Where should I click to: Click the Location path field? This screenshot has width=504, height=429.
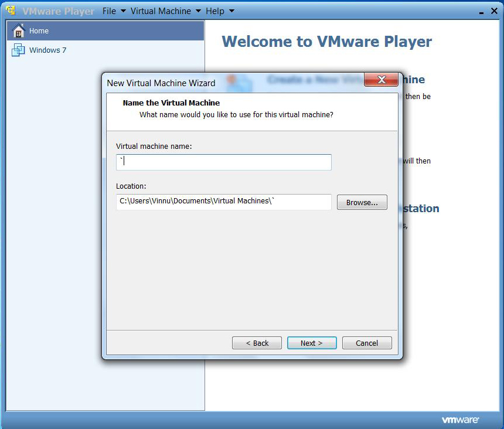click(x=224, y=202)
